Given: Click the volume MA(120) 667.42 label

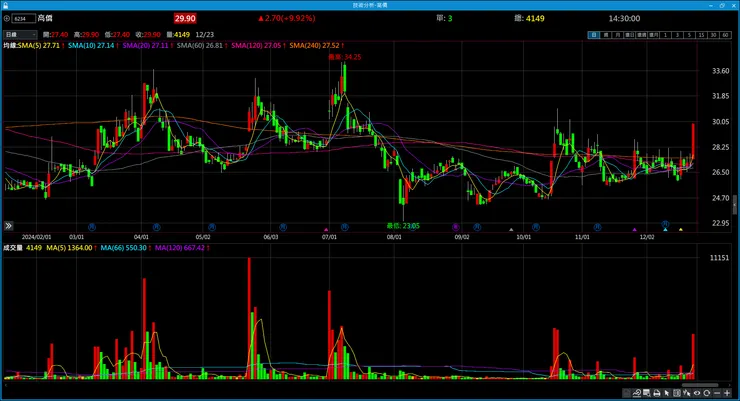Looking at the screenshot, I should click(x=180, y=248).
